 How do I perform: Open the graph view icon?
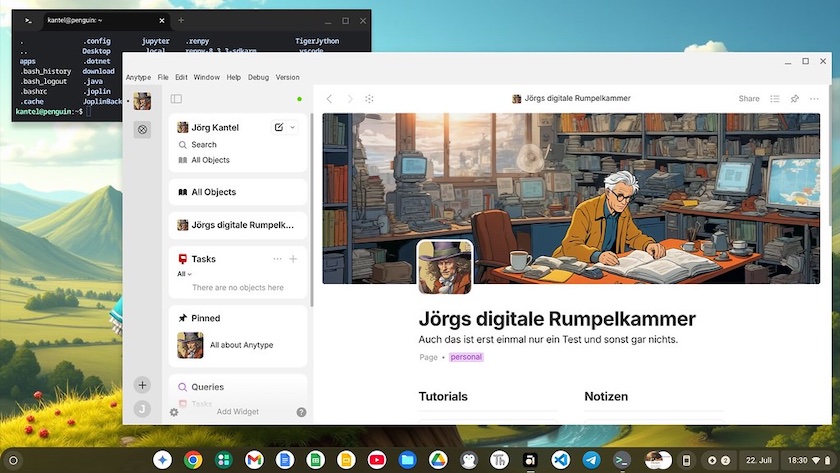point(370,99)
